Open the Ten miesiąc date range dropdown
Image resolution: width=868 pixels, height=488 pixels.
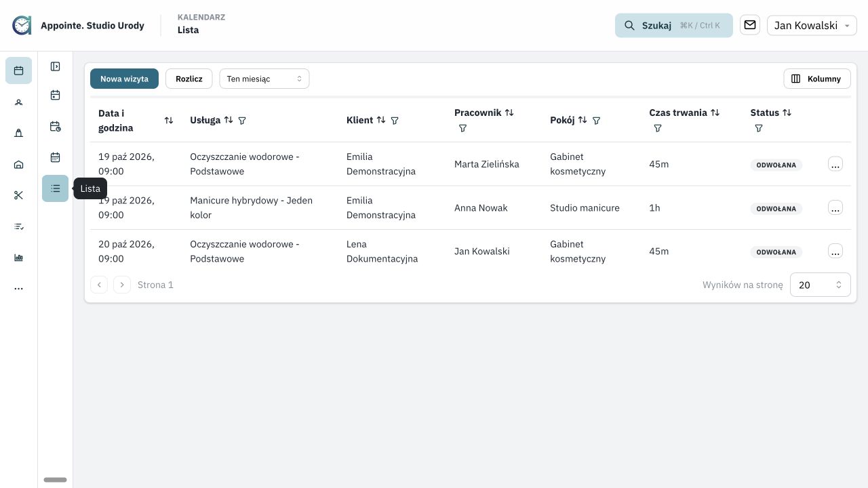pyautogui.click(x=264, y=79)
